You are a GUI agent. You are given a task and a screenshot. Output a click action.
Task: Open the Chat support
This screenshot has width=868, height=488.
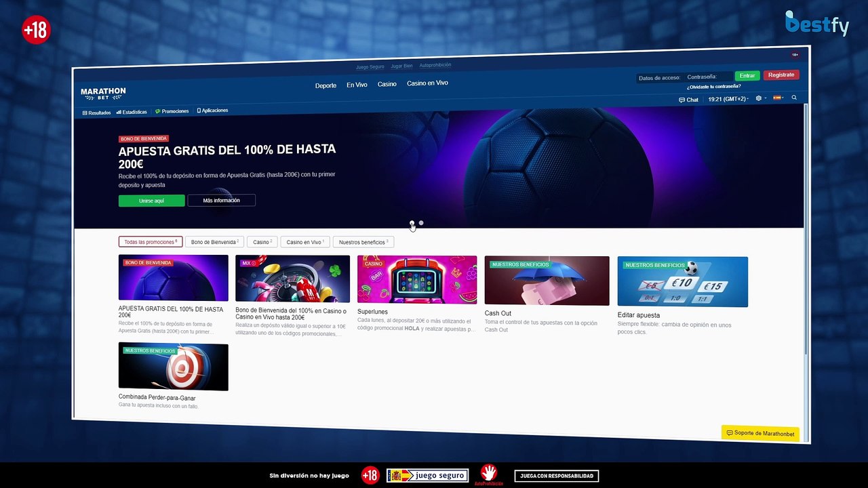tap(688, 100)
